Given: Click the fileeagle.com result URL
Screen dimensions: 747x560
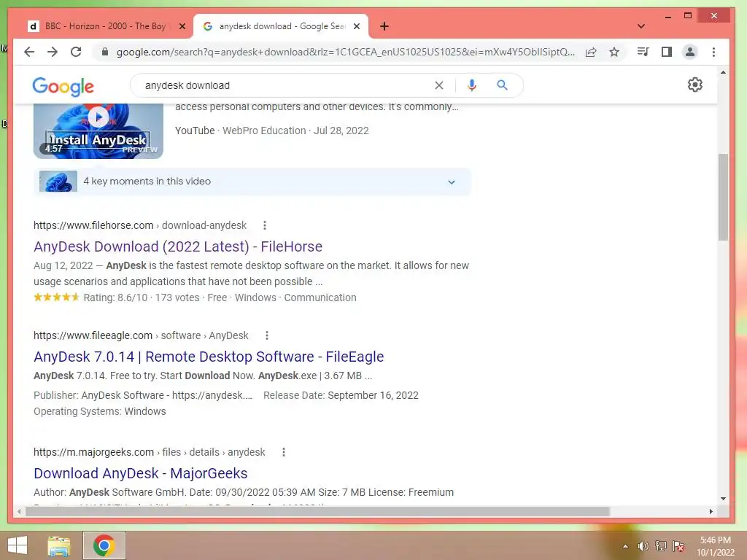Looking at the screenshot, I should (141, 335).
